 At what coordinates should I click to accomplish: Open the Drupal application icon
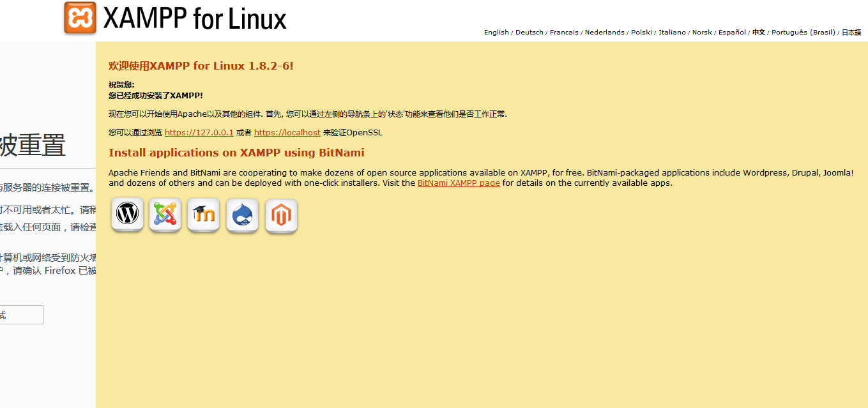click(243, 215)
